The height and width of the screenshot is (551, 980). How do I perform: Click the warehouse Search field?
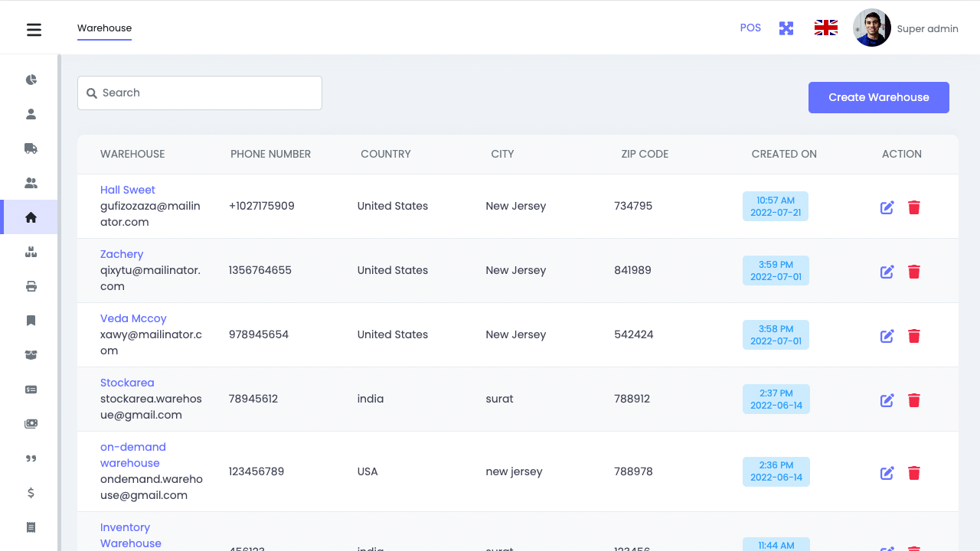[x=200, y=93]
